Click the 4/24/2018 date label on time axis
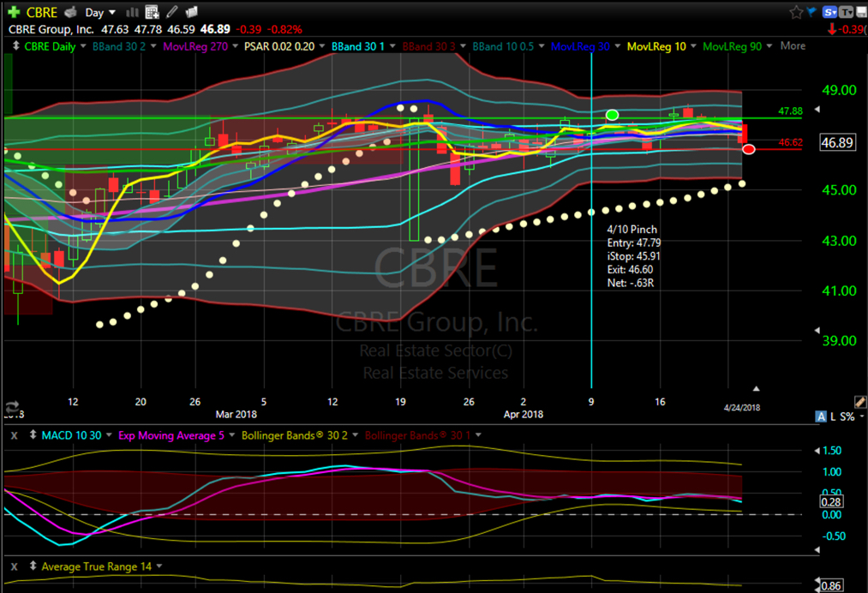 coord(742,408)
